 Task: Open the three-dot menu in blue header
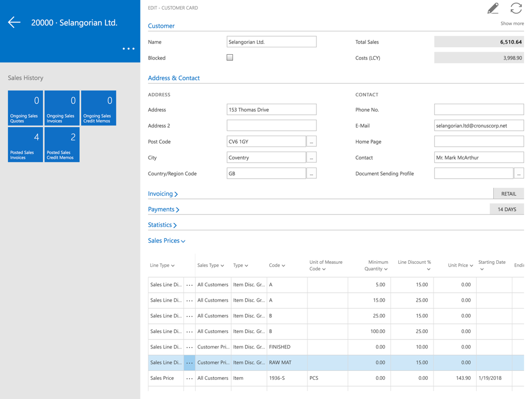pos(129,49)
